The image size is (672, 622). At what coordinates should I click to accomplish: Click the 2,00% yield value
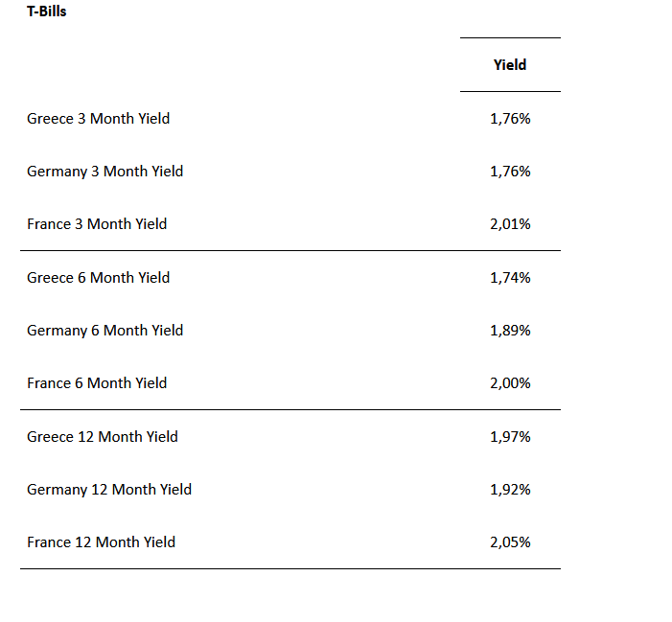click(x=510, y=383)
